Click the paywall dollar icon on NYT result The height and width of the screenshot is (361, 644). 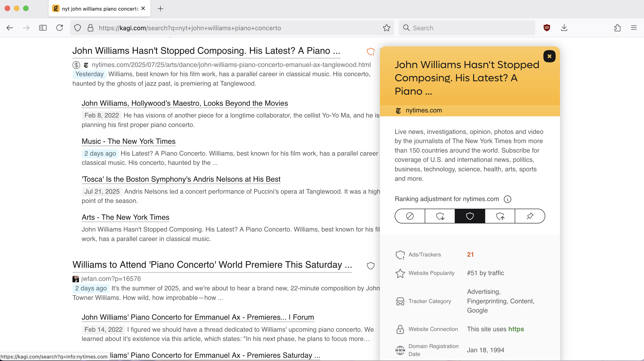tap(76, 65)
